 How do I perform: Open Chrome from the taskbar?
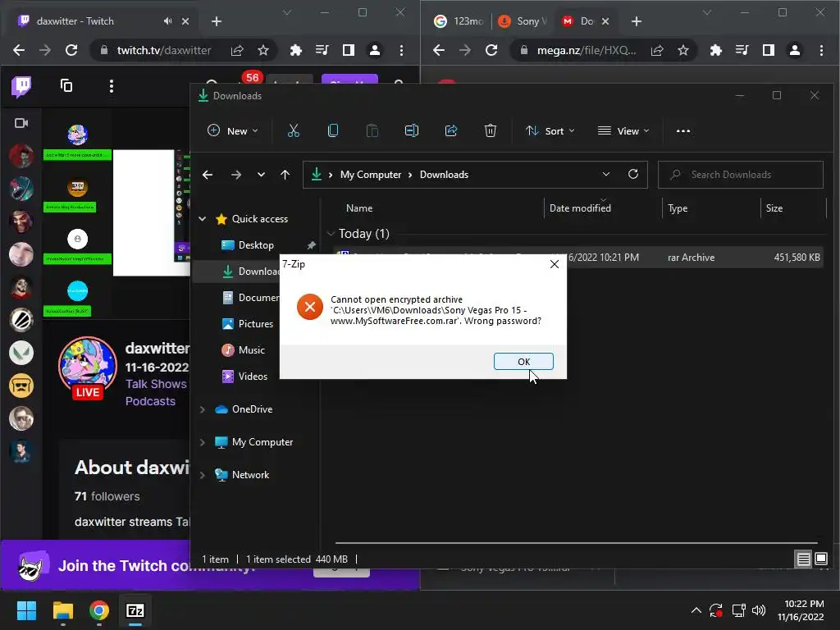99,610
